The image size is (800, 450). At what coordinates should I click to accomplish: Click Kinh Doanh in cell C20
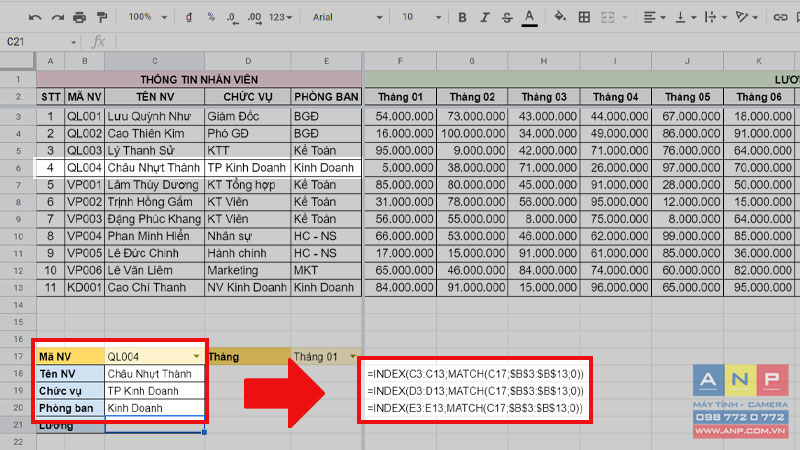coord(155,408)
